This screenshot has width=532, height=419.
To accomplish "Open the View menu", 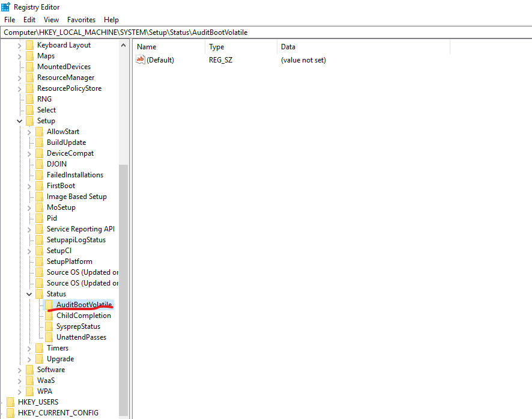I will point(51,20).
